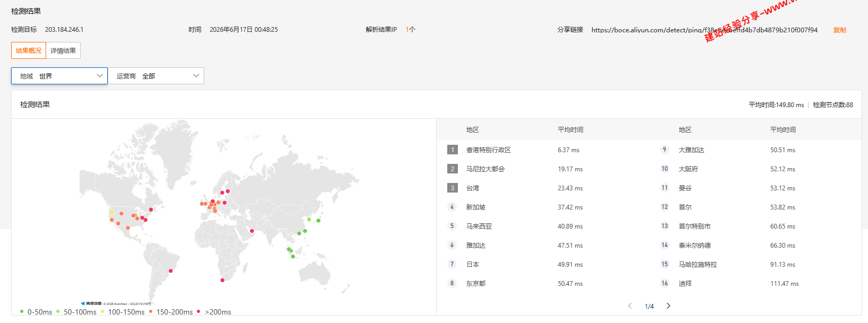The width and height of the screenshot is (868, 323).
Task: Click rank badge 14 for 泰米尔纳德
Action: [664, 245]
